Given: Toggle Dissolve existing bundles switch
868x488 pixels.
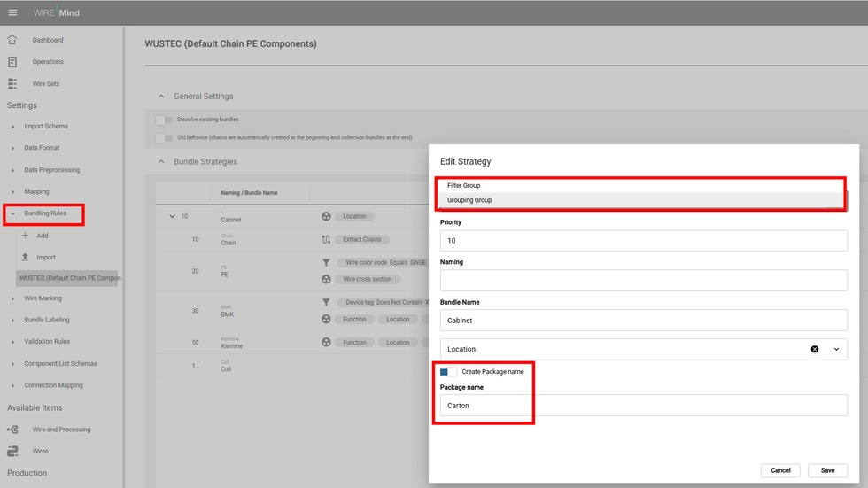Looking at the screenshot, I should [x=163, y=120].
